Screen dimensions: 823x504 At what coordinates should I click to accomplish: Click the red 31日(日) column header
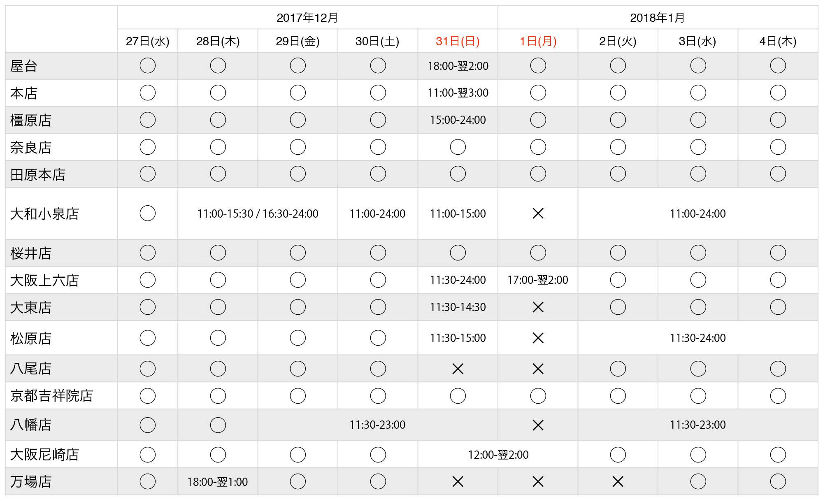click(x=458, y=41)
